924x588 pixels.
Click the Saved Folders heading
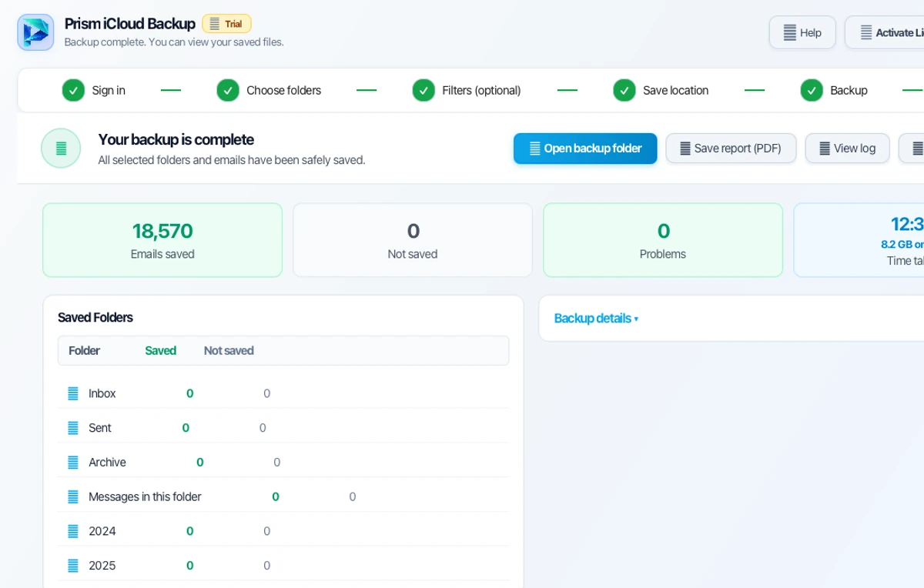[95, 317]
